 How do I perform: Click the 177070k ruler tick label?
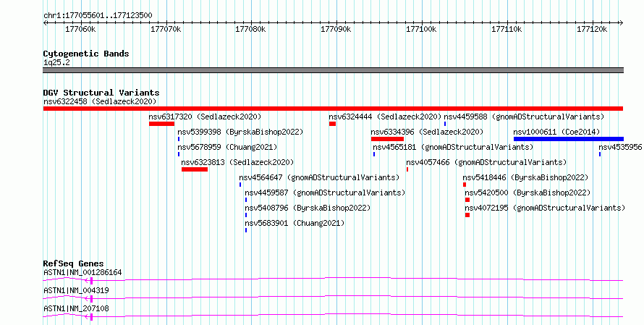coord(166,29)
